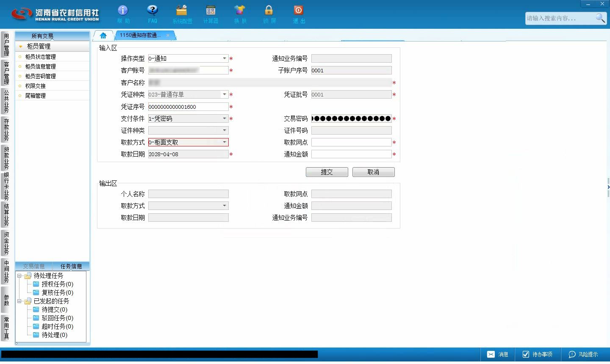This screenshot has width=610, height=364.
Task: Open the 帮助 help icon
Action: pyautogui.click(x=123, y=11)
